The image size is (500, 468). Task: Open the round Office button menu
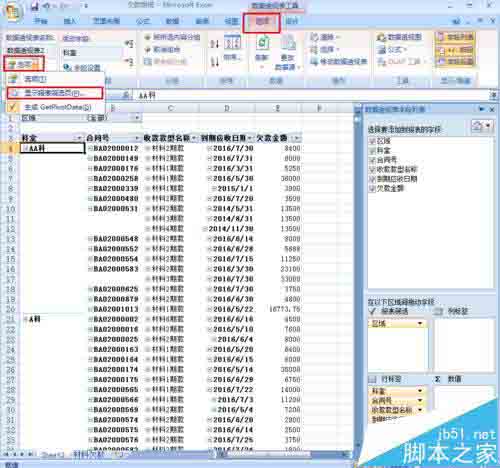tap(12, 10)
